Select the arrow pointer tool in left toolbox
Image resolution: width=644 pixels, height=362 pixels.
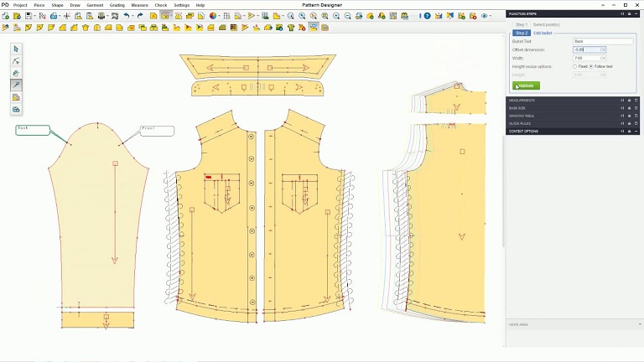point(16,49)
